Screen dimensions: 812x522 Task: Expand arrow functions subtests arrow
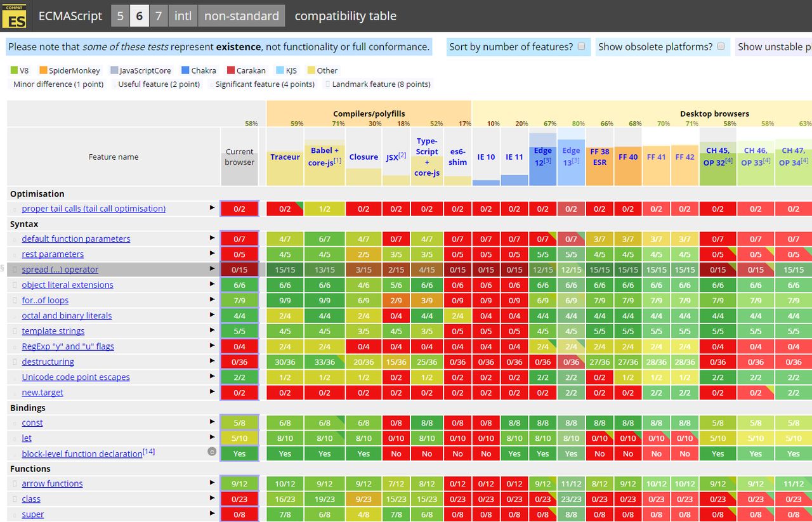[x=213, y=483]
